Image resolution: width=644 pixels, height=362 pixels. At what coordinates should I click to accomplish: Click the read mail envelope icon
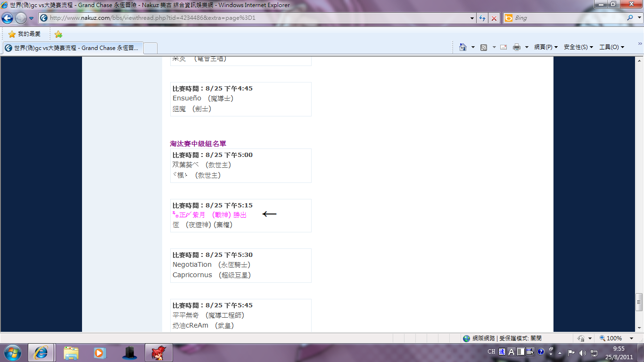click(504, 47)
